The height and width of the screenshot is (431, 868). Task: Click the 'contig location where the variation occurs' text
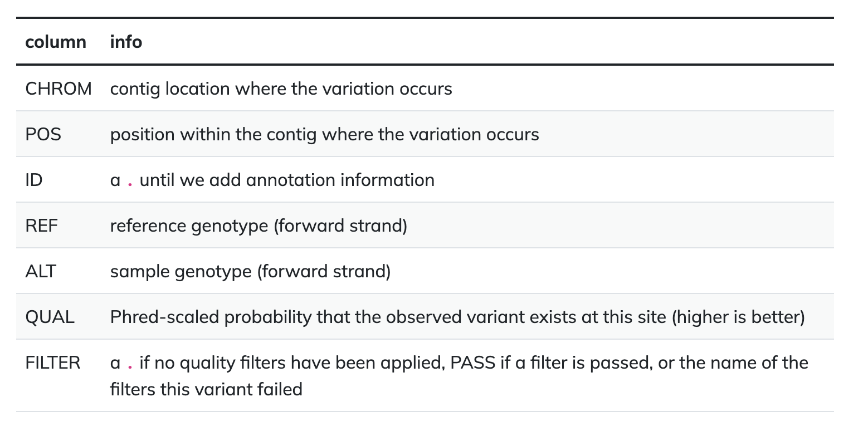tap(281, 89)
